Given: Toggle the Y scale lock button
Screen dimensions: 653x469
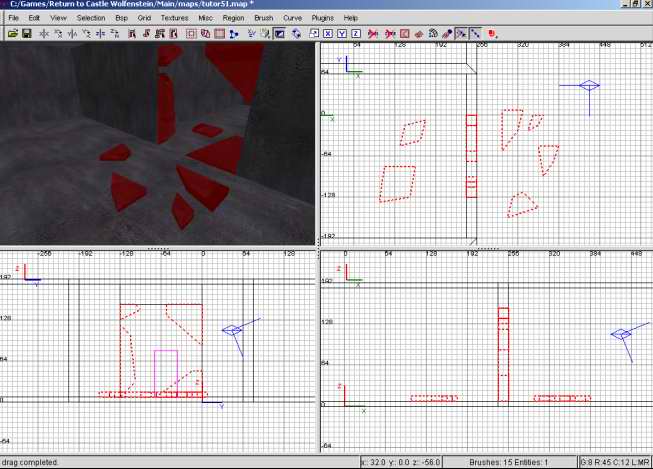Looking at the screenshot, I should coord(342,33).
